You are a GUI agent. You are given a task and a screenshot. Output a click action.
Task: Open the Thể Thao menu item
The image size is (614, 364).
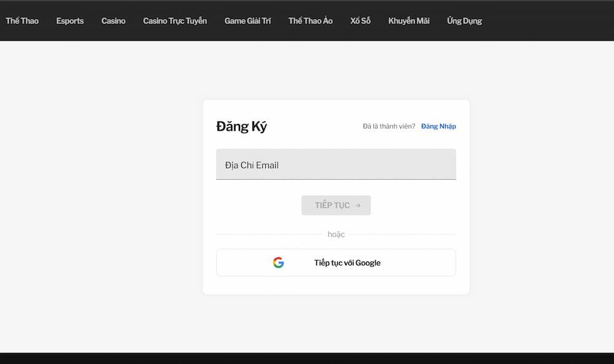[22, 20]
